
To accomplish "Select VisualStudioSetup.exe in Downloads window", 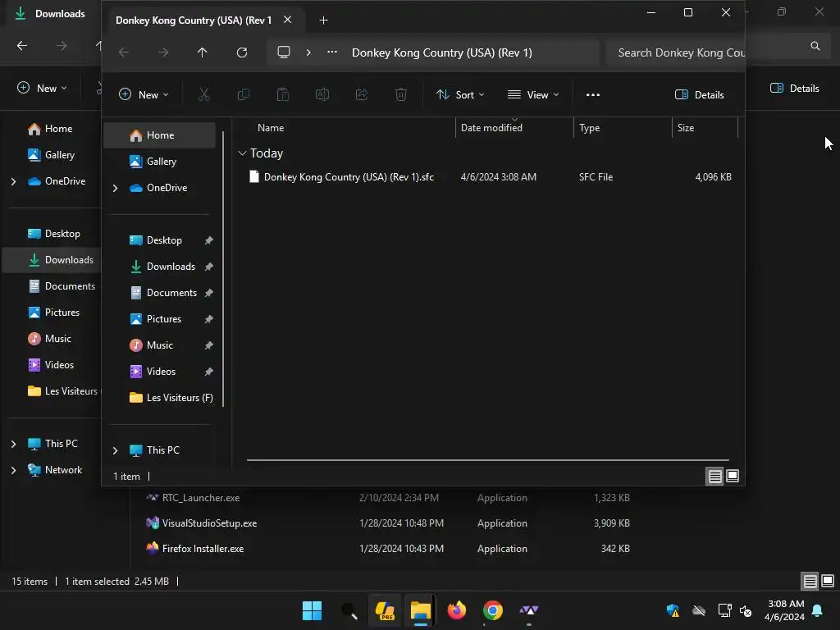I will [x=209, y=523].
